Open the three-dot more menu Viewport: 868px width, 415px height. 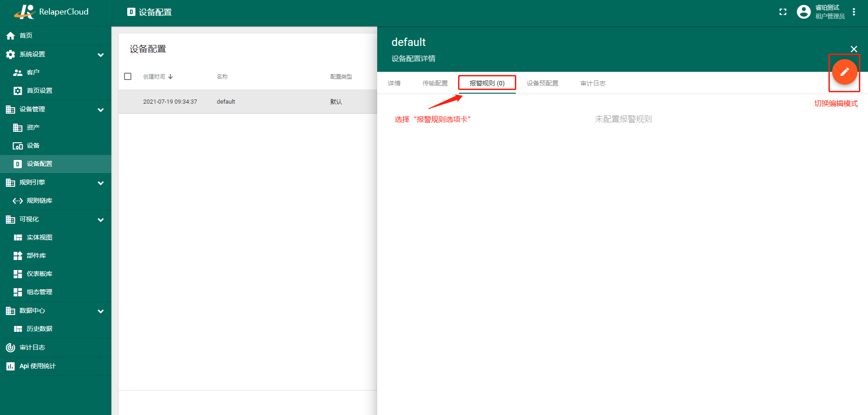coord(854,12)
